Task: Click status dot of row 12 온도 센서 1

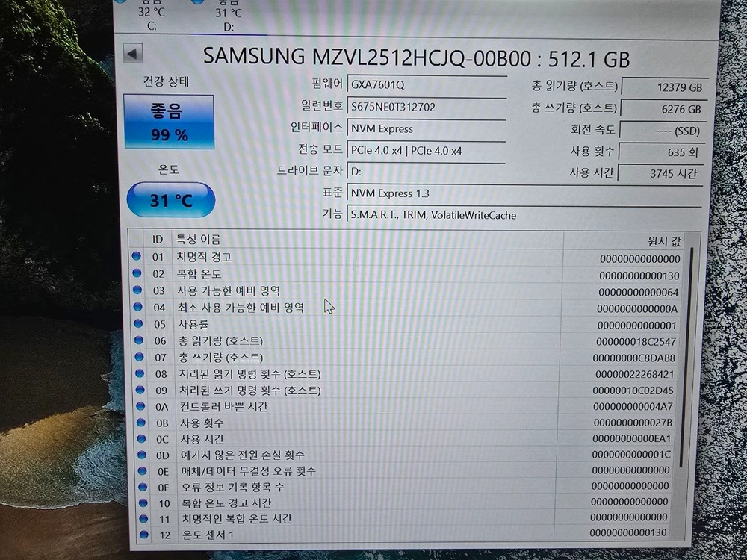Action: (x=144, y=535)
